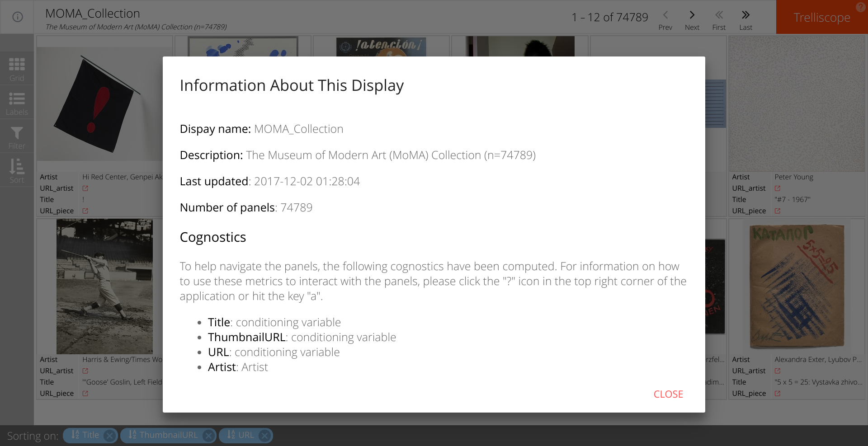The height and width of the screenshot is (446, 868).
Task: Toggle sort direction on ThumbnailURL chip
Action: [x=132, y=435]
